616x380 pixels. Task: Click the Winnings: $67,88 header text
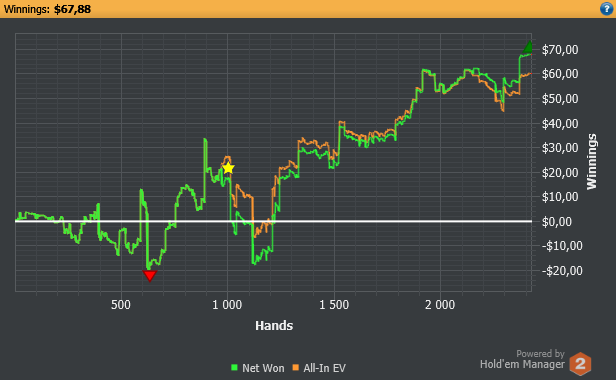48,9
